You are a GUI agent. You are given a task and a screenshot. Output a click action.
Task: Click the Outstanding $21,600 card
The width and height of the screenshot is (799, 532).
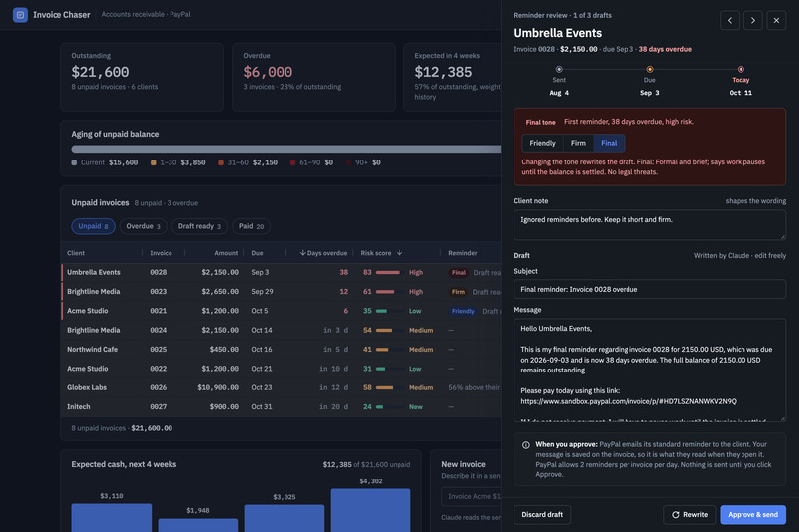coord(142,77)
